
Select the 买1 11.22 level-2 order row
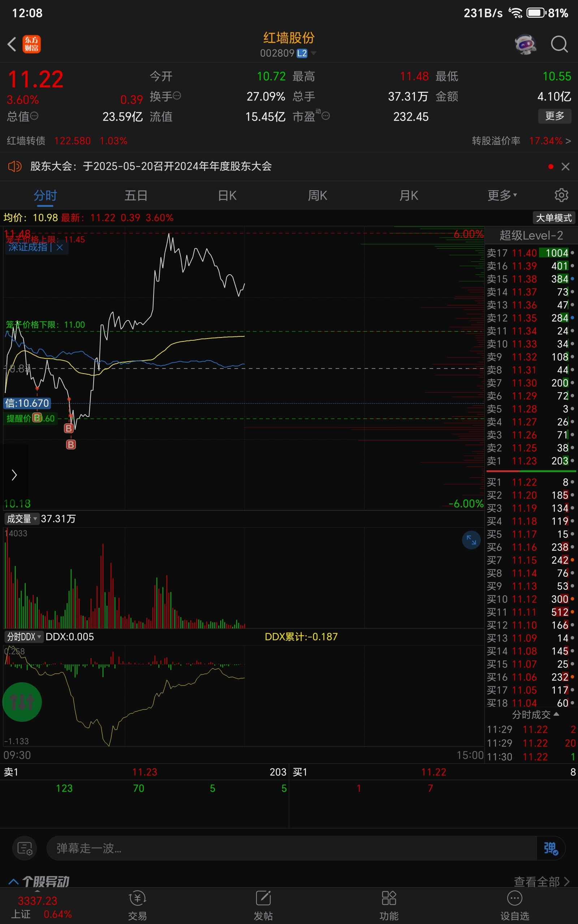531,482
